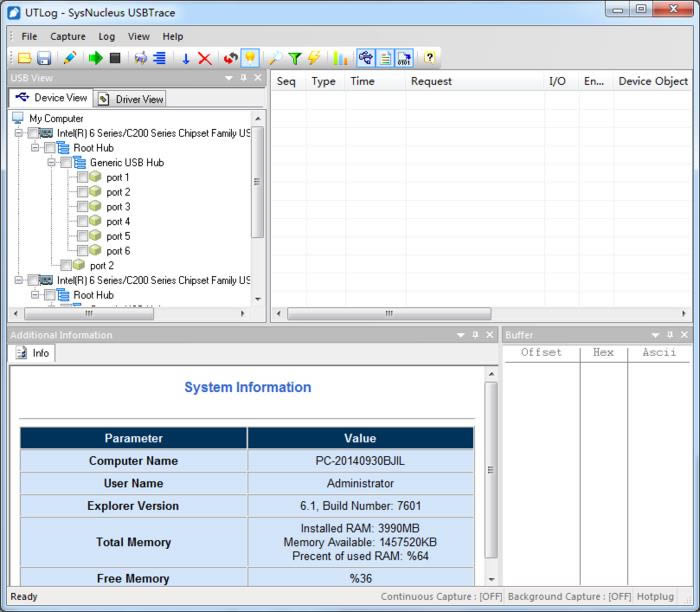Tick the port 5 checkbox

click(x=83, y=236)
